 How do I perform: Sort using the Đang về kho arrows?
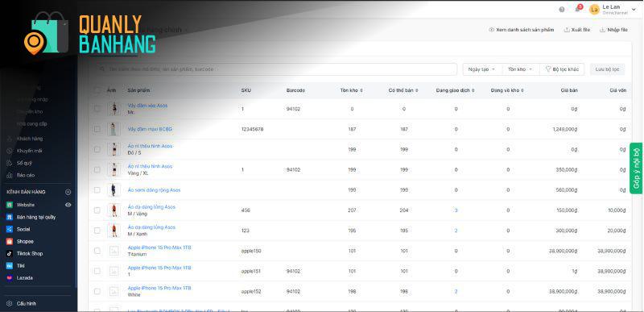click(x=522, y=90)
